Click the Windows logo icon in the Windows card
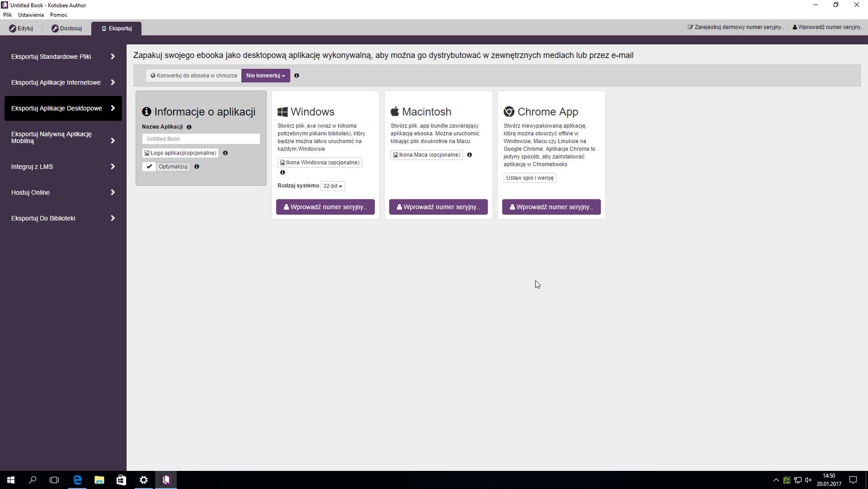This screenshot has width=868, height=489. (283, 112)
